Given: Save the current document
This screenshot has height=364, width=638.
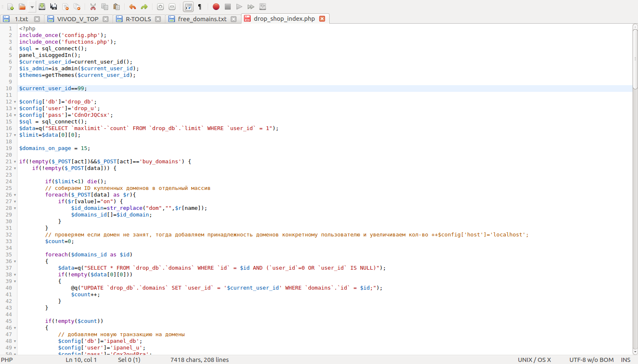Looking at the screenshot, I should pos(42,7).
